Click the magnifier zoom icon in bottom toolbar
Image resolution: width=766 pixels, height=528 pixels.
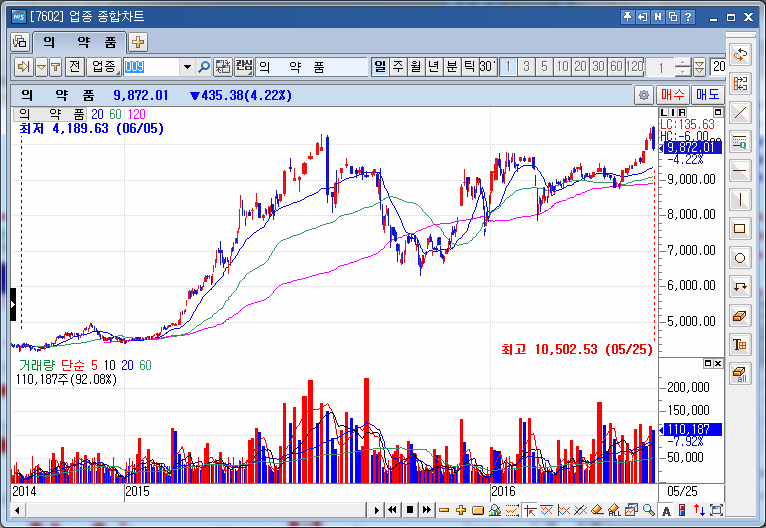[648, 510]
